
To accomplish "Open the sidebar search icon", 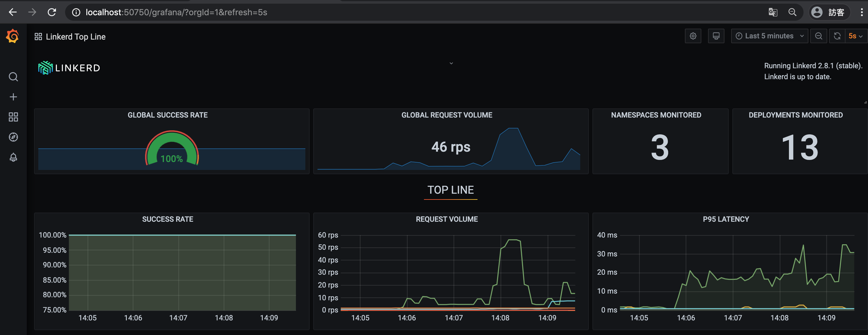I will pos(13,77).
